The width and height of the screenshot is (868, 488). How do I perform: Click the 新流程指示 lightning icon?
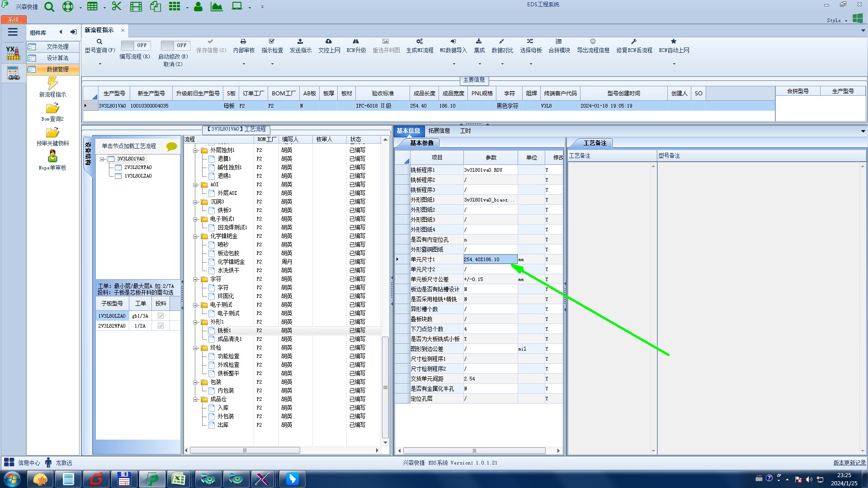52,83
